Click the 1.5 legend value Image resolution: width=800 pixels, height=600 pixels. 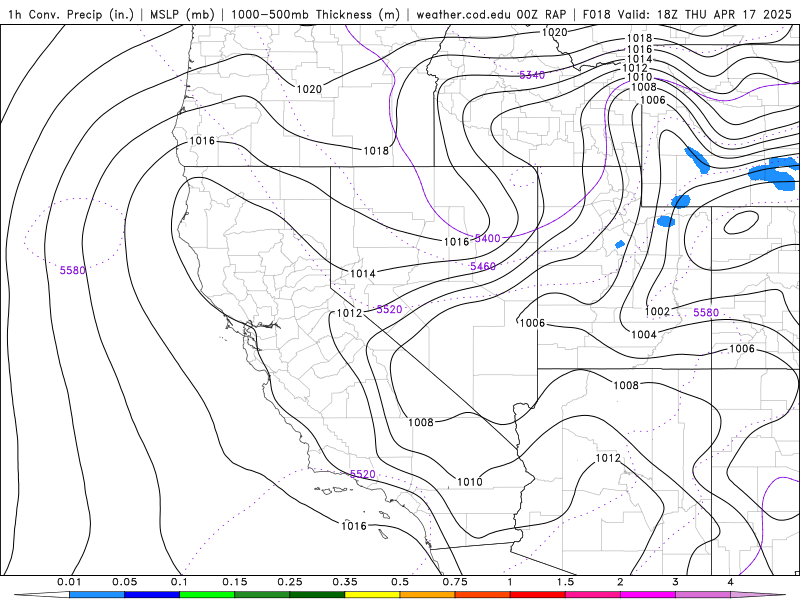click(565, 582)
